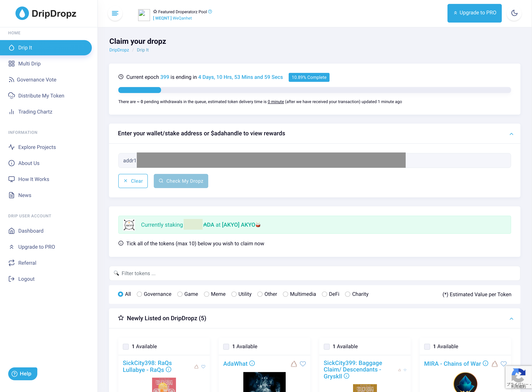The width and height of the screenshot is (532, 392).
Task: Click the DripDropz water drop logo
Action: [x=22, y=13]
